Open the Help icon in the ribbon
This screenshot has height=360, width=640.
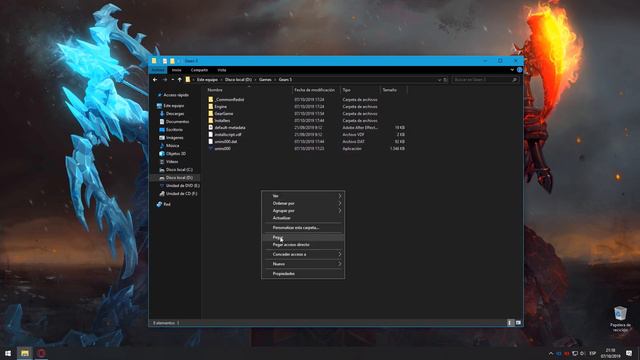[519, 70]
